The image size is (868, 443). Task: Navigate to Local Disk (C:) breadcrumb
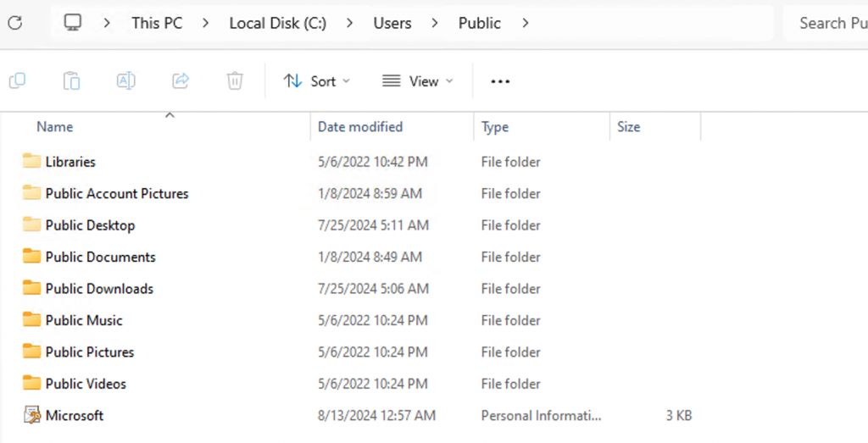coord(277,23)
